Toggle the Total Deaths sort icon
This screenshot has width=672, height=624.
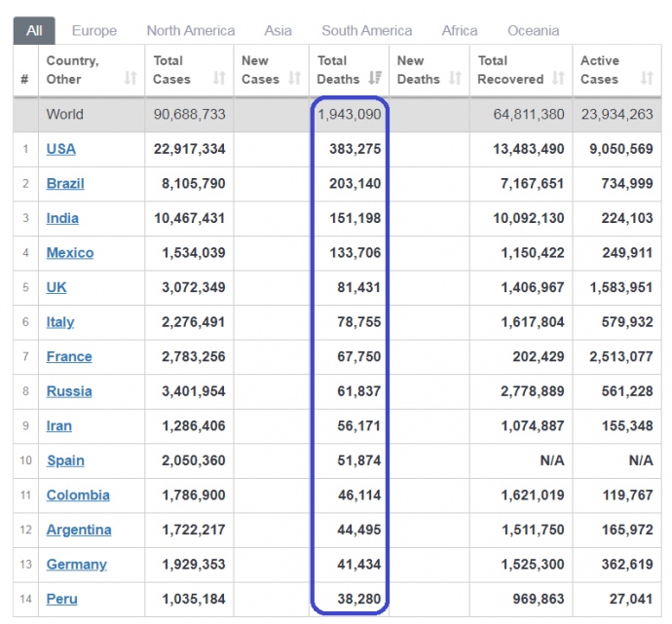(375, 79)
